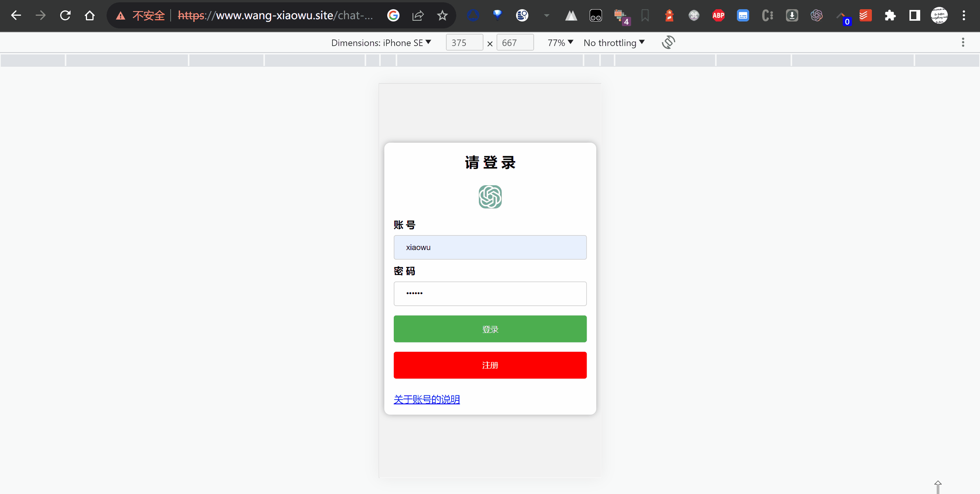Expand the Dimensions iPhone SE dropdown
The height and width of the screenshot is (494, 980).
(x=381, y=43)
